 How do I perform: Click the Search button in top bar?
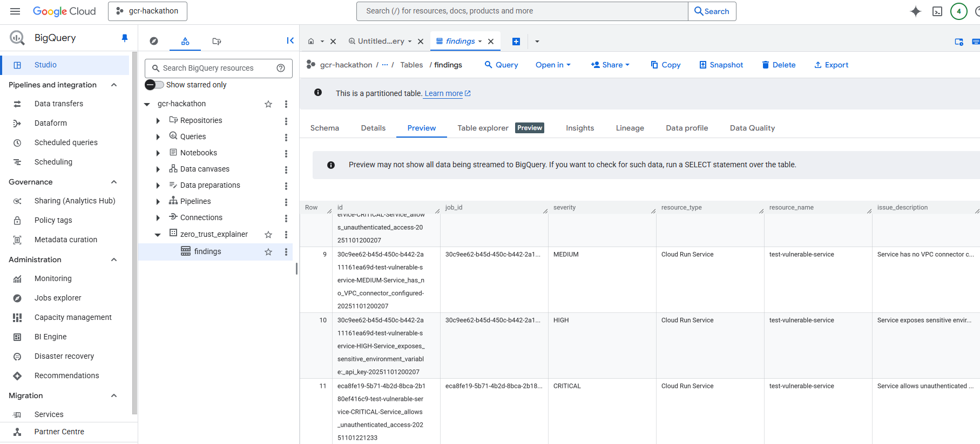click(712, 11)
